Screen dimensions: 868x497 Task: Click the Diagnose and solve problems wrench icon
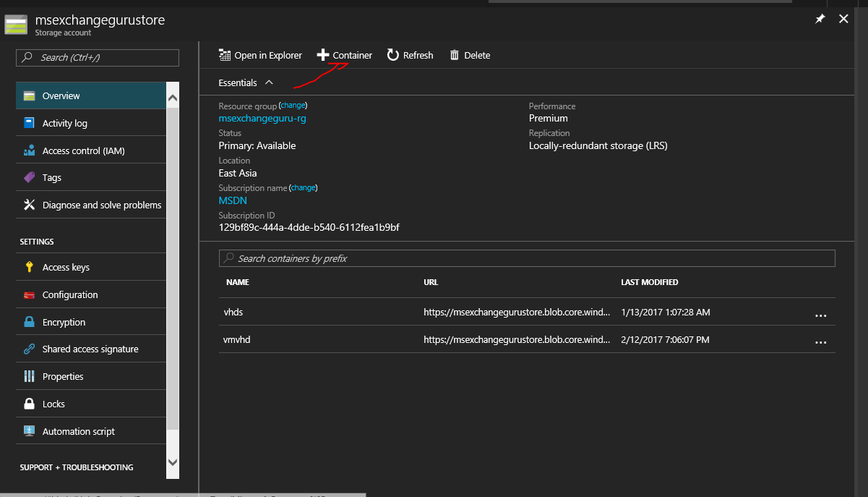(30, 205)
